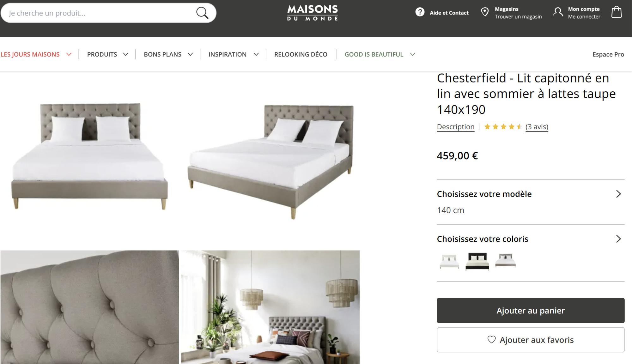Screen dimensions: 632x364
Task: Open the Les Jours Maisons dropdown
Action: click(x=36, y=54)
